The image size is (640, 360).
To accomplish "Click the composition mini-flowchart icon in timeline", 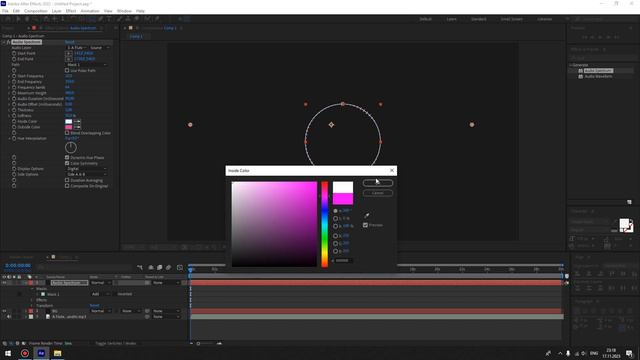I will pos(140,267).
